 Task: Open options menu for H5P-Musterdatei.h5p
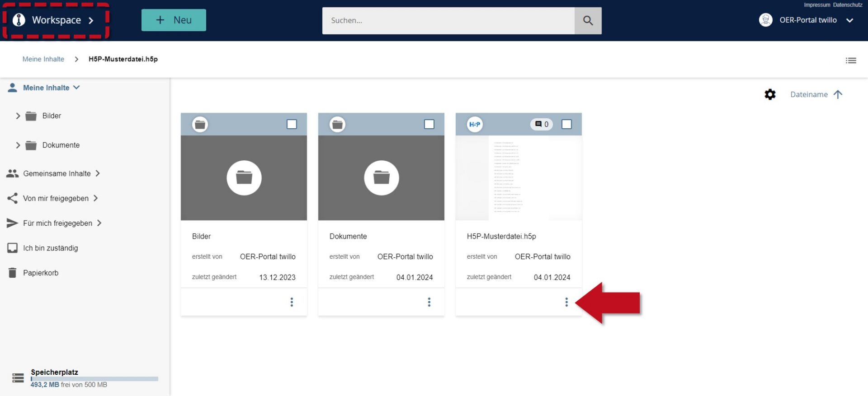[566, 302]
